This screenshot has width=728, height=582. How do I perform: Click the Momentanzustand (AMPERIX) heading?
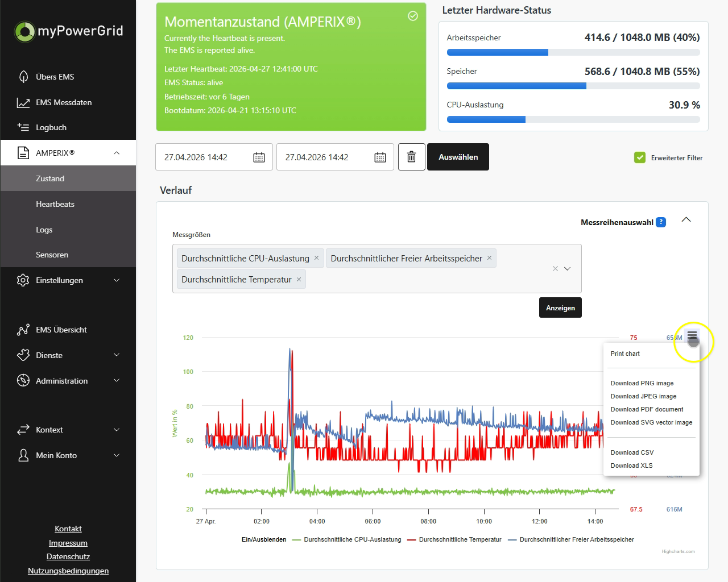click(263, 22)
